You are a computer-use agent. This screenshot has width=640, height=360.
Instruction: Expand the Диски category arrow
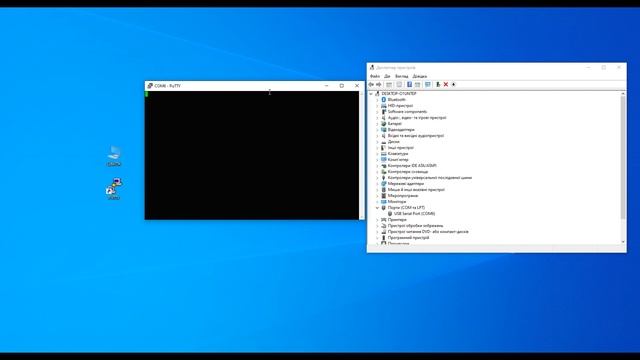[377, 142]
